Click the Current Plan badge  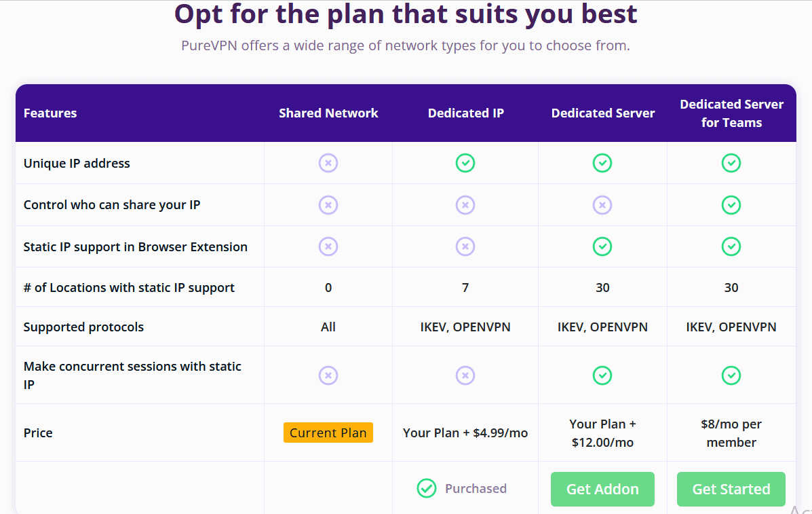click(x=328, y=433)
